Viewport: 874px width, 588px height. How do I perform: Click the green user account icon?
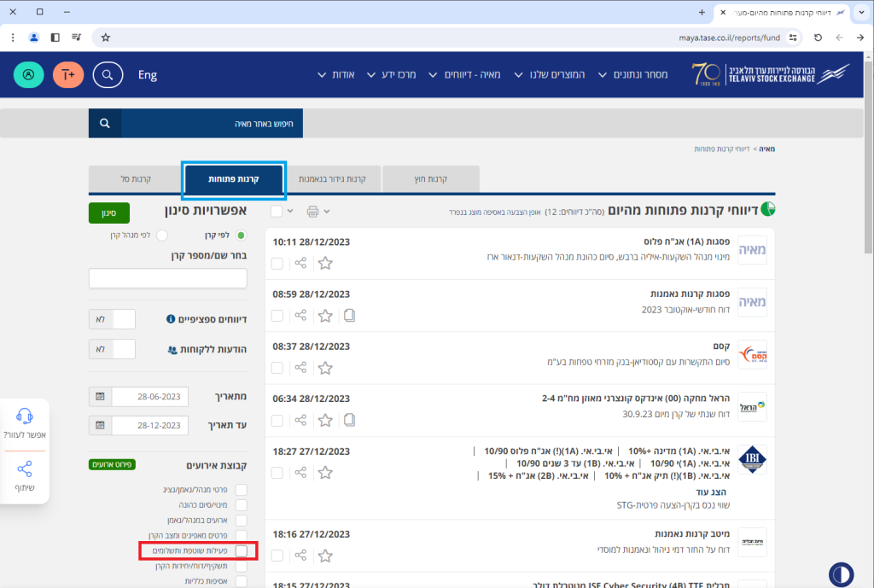(x=29, y=75)
